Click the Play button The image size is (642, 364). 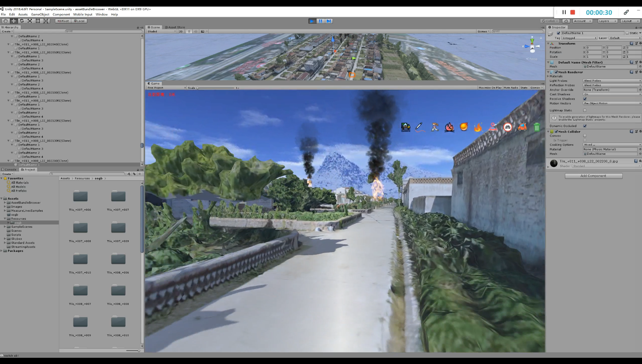pyautogui.click(x=312, y=21)
